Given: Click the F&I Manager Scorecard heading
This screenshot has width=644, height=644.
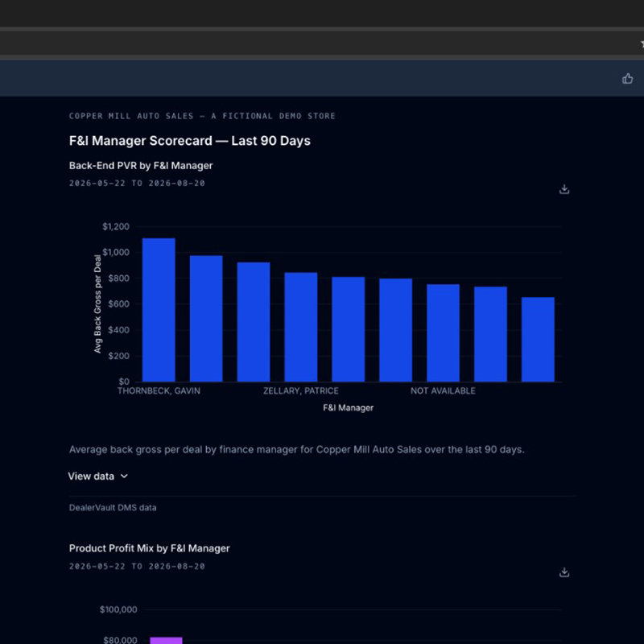Looking at the screenshot, I should 190,140.
